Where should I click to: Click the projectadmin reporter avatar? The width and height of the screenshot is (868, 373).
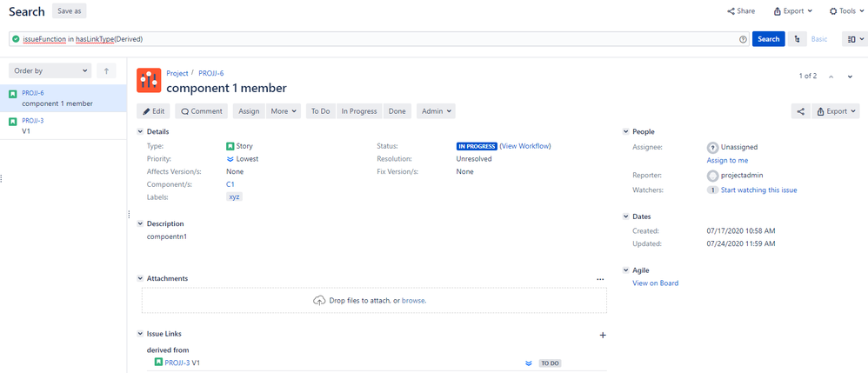[x=712, y=176]
